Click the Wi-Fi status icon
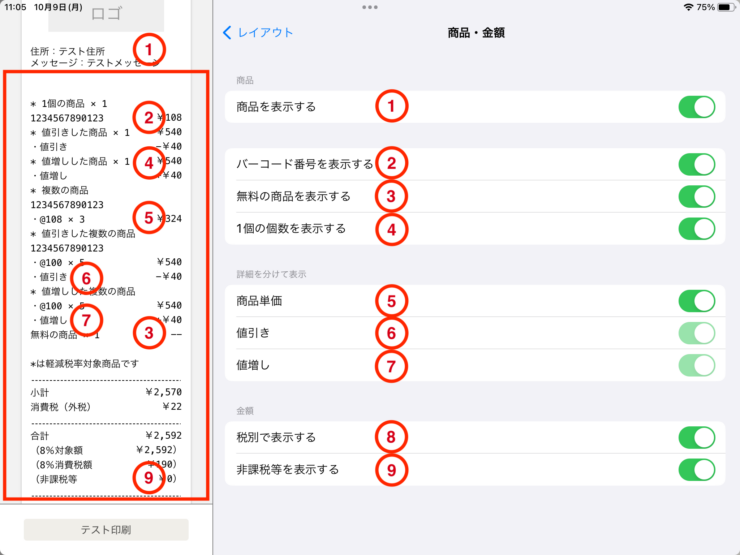Viewport: 740px width, 555px height. pyautogui.click(x=688, y=7)
